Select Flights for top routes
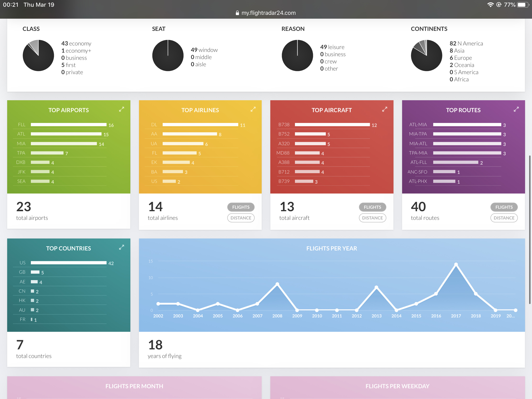532x399 pixels. [504, 207]
